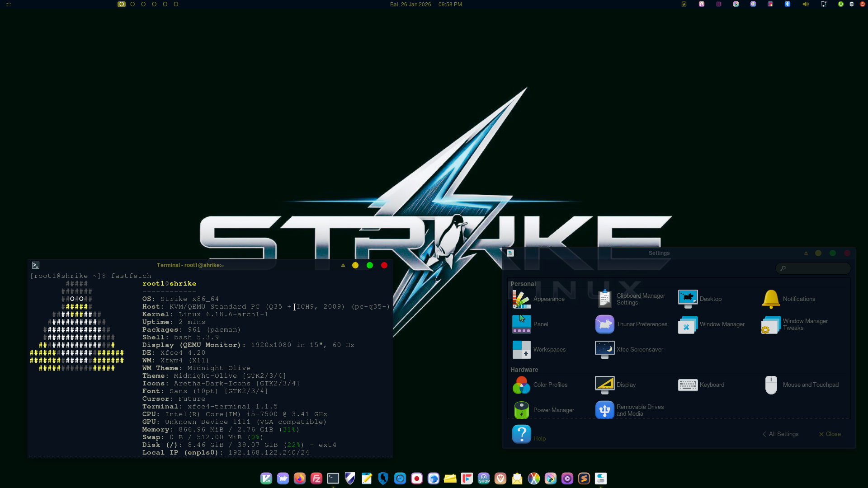The height and width of the screenshot is (488, 868).
Task: Click the Bluetooth icon in the system tray
Action: click(788, 4)
